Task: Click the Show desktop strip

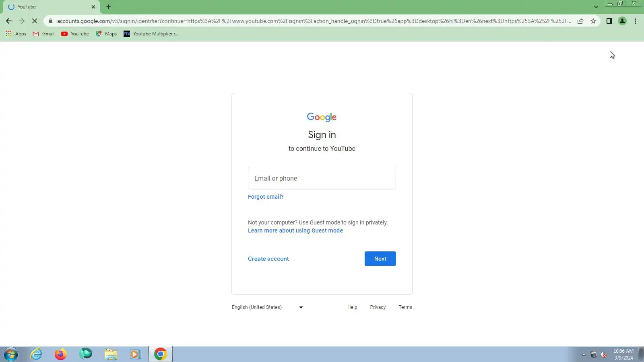Action: [641, 354]
